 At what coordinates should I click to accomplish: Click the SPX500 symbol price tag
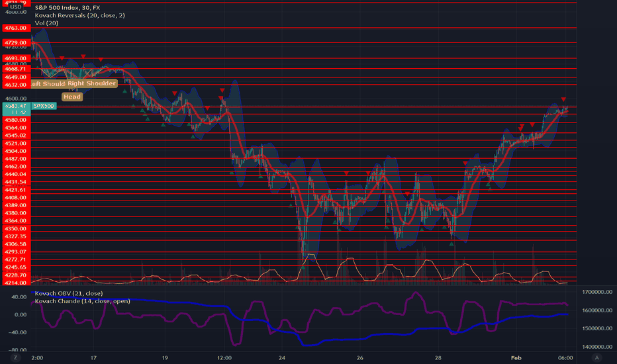click(44, 106)
